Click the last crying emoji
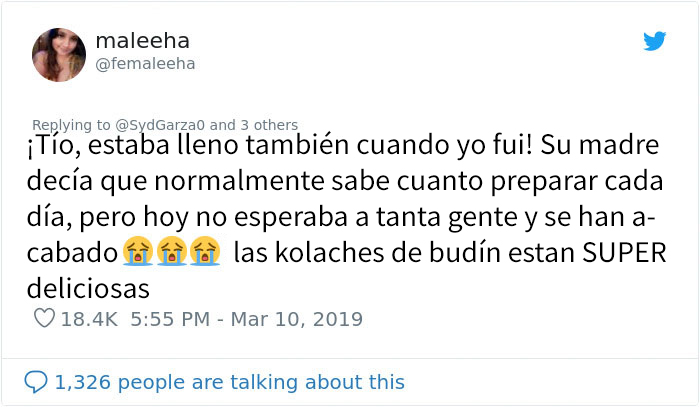Viewport: 700px width, 407px height. coord(204,255)
